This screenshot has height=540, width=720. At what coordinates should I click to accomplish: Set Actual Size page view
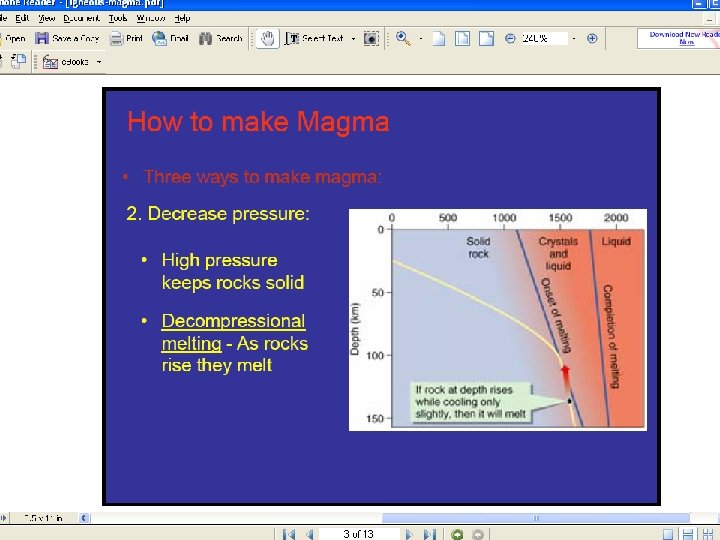[439, 39]
